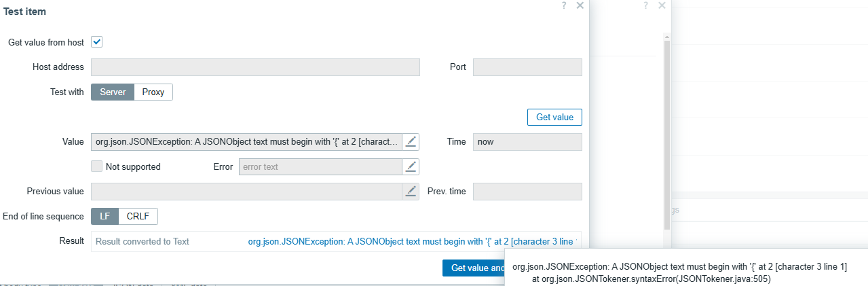The height and width of the screenshot is (286, 868).
Task: Click the help icon of the background dialog
Action: [645, 5]
